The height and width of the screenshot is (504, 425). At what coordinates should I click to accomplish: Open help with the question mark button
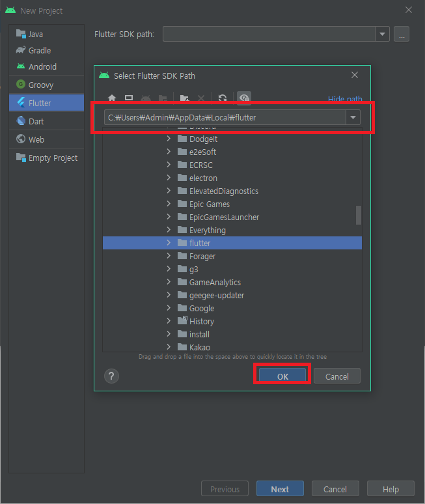[x=111, y=376]
